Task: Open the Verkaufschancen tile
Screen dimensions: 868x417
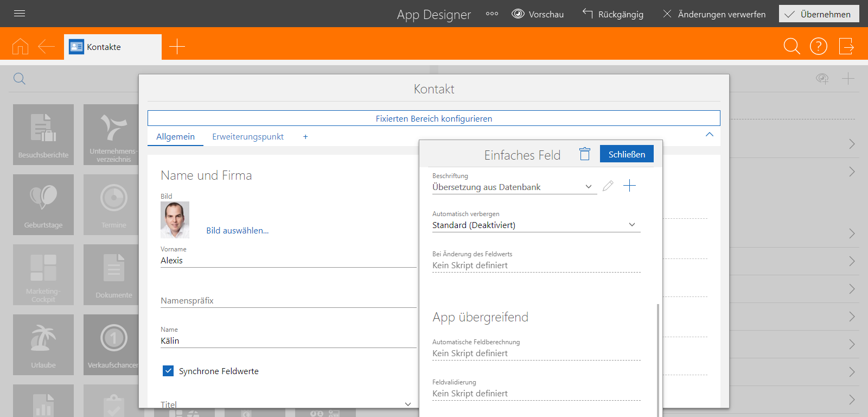Action: click(111, 345)
